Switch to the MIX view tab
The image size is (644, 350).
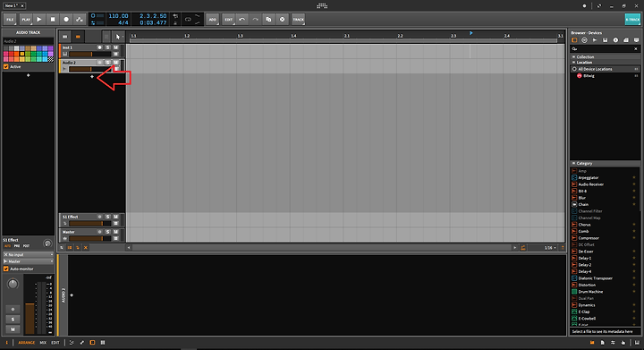point(43,343)
